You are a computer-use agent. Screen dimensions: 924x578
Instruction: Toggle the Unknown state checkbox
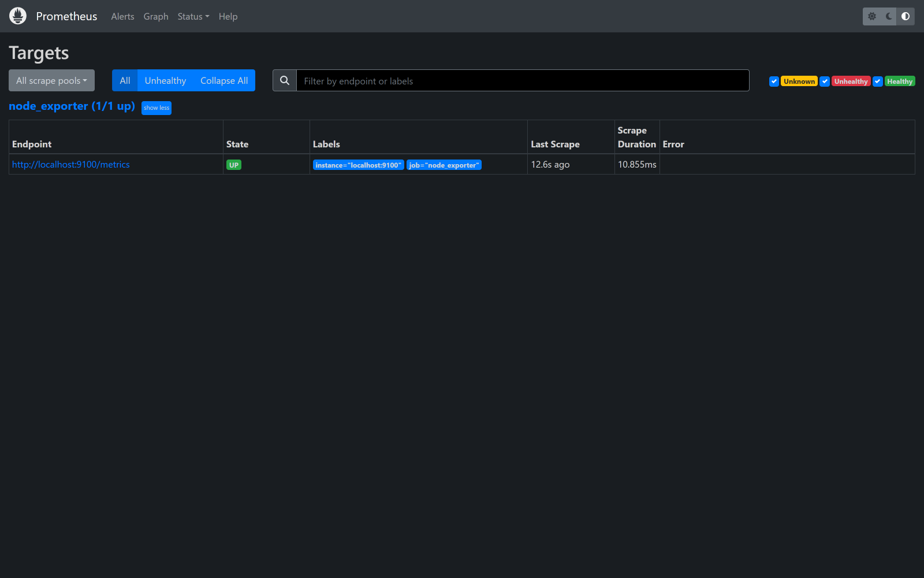774,81
